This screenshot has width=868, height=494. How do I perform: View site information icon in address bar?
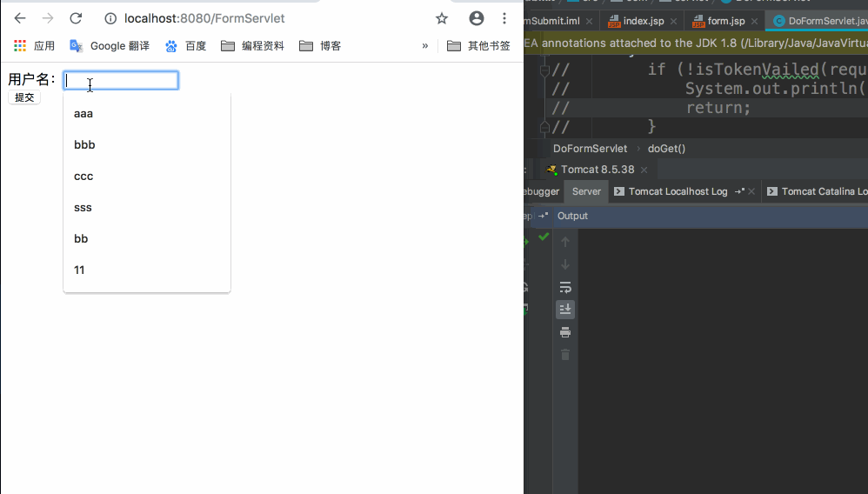(110, 19)
